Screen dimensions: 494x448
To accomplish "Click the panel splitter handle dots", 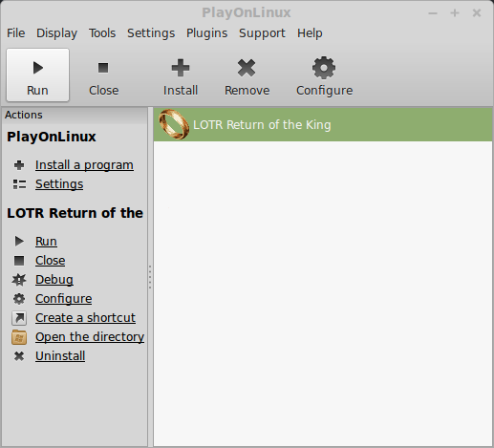I will click(x=150, y=277).
